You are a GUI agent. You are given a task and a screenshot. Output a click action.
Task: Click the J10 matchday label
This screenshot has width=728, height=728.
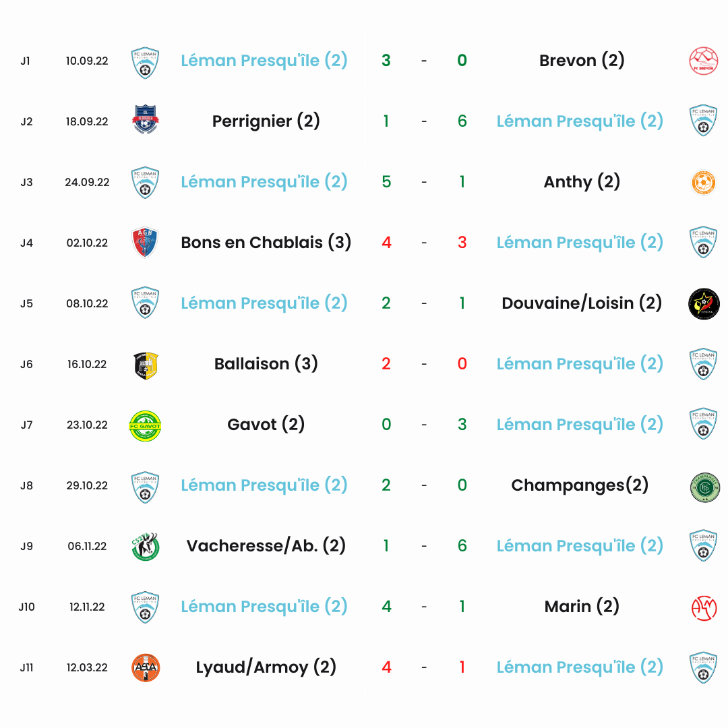[26, 607]
